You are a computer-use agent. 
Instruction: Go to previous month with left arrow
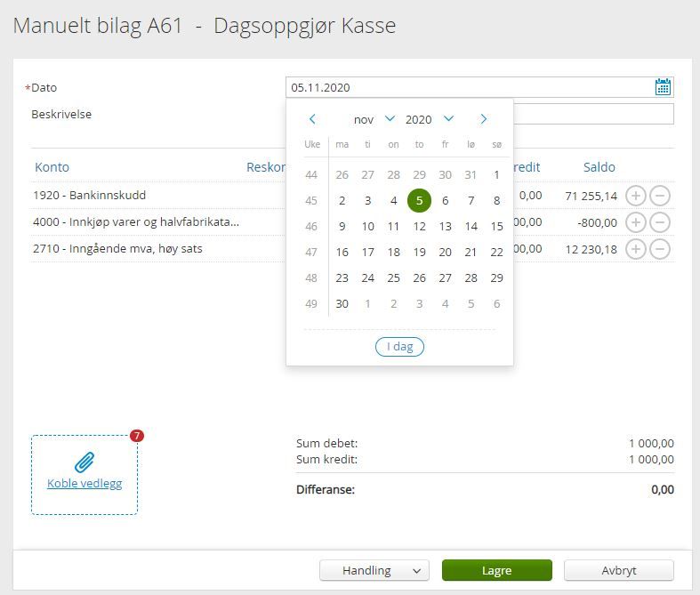coord(312,119)
